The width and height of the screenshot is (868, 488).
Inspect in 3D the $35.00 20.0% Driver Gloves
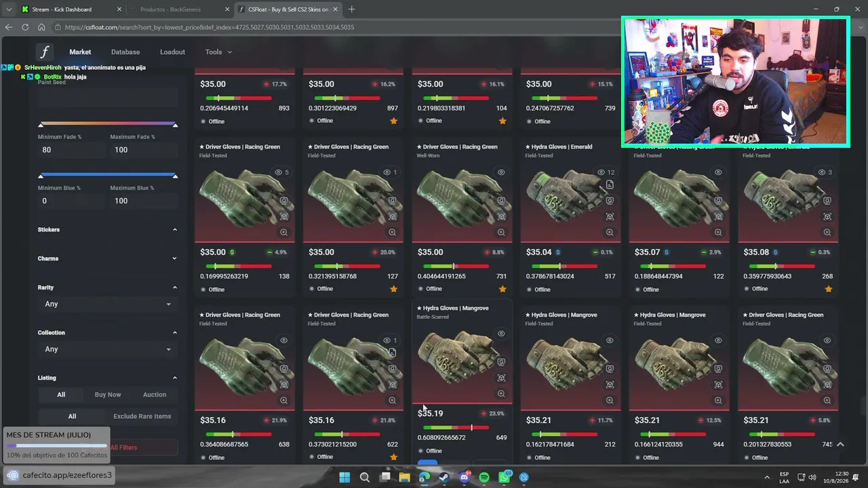[393, 216]
